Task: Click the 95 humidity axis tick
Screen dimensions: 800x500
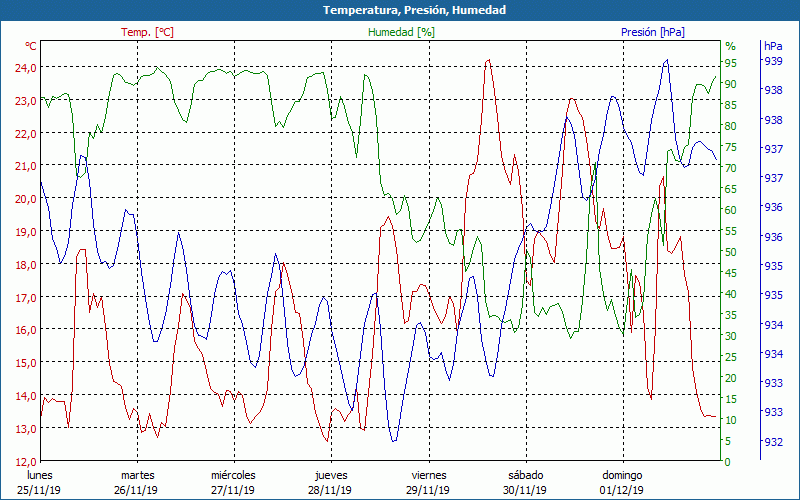Action: coord(731,62)
